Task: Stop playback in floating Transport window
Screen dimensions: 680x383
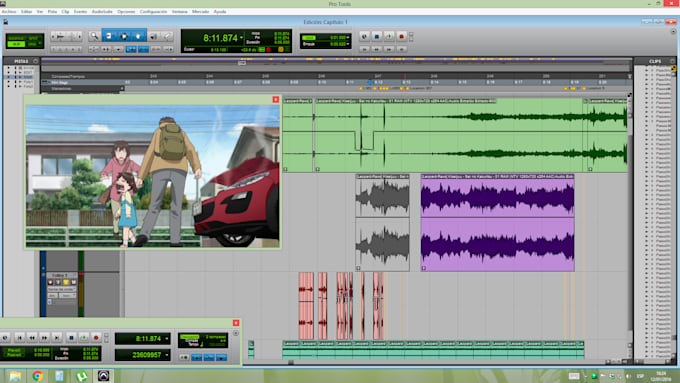Action: 72,337
